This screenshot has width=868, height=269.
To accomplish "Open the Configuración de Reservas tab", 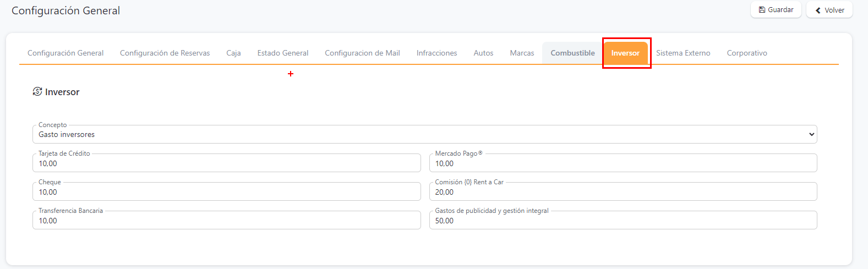I will [x=165, y=53].
